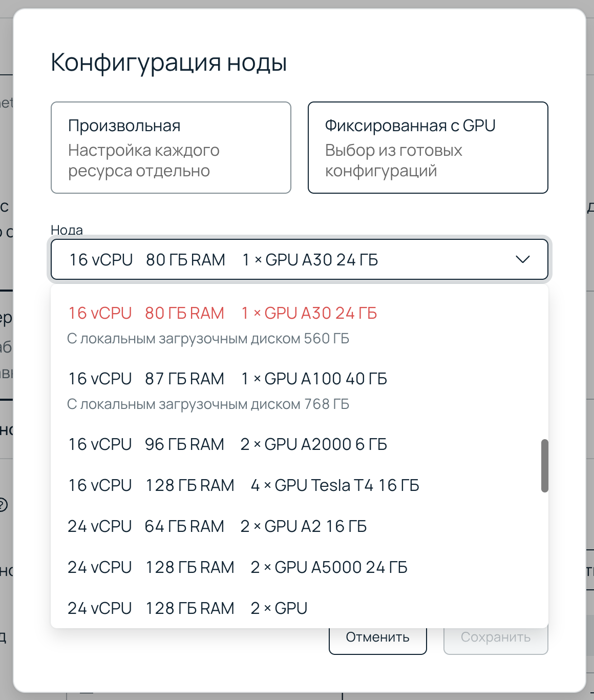The width and height of the screenshot is (594, 700).
Task: Pick the 1 × GPU A100 40 ГБ node
Action: pyautogui.click(x=228, y=379)
